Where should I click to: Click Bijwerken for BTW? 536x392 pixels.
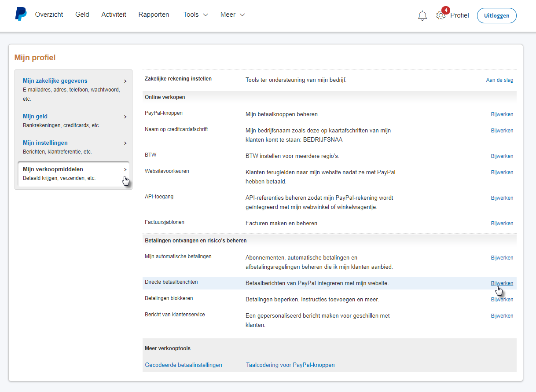(502, 156)
